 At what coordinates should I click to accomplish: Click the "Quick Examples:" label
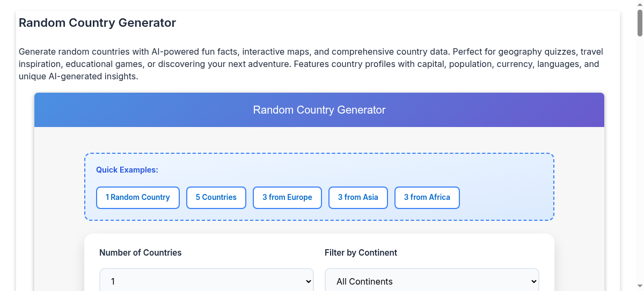127,170
